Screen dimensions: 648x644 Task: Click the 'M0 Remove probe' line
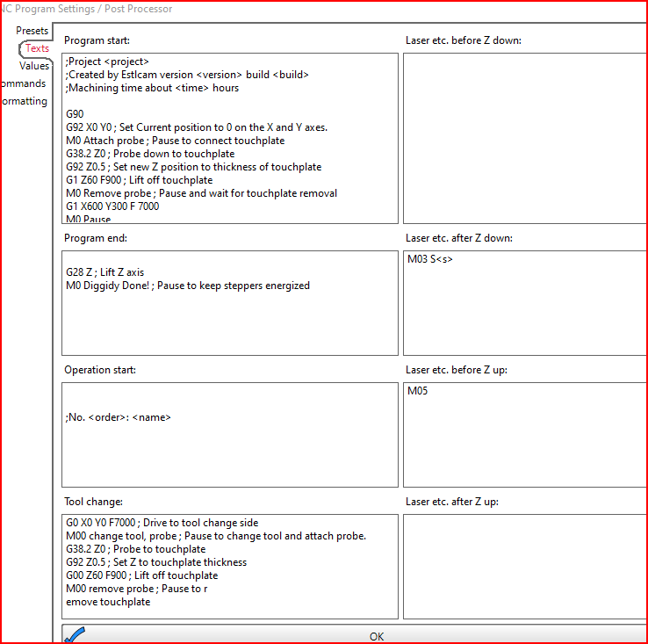[x=201, y=193]
